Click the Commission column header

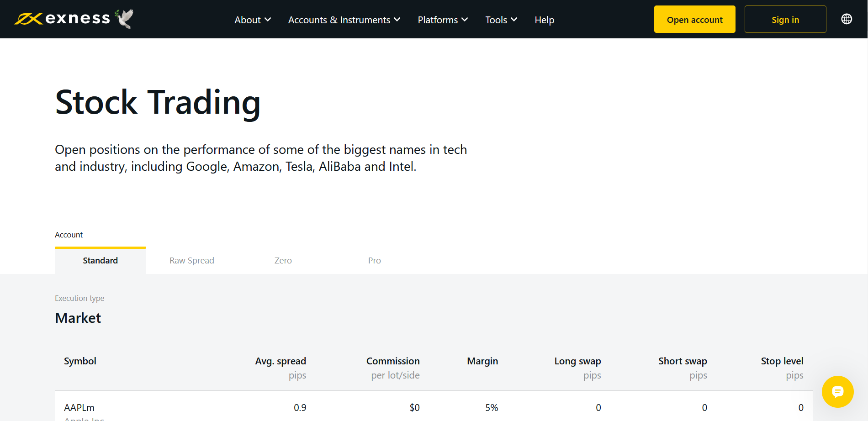(393, 361)
